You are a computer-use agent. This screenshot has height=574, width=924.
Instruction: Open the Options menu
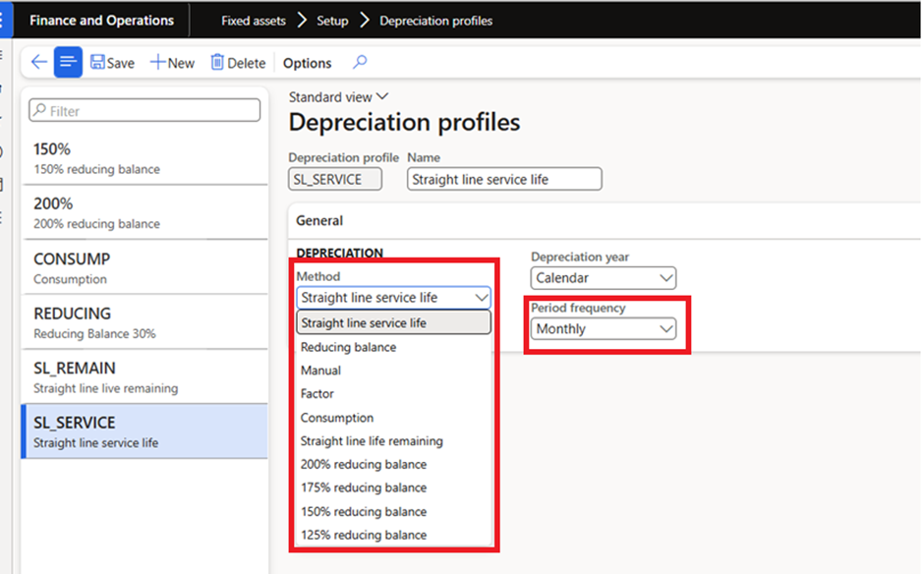click(x=307, y=63)
